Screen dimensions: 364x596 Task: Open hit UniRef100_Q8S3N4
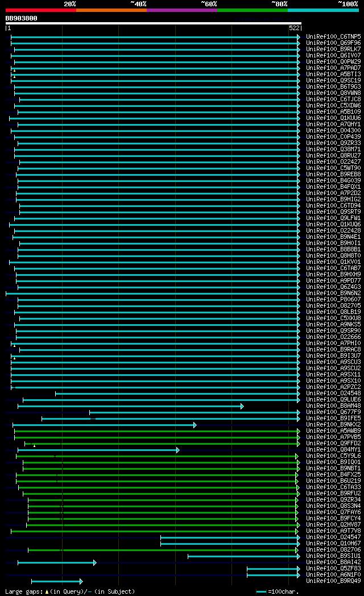click(333, 506)
